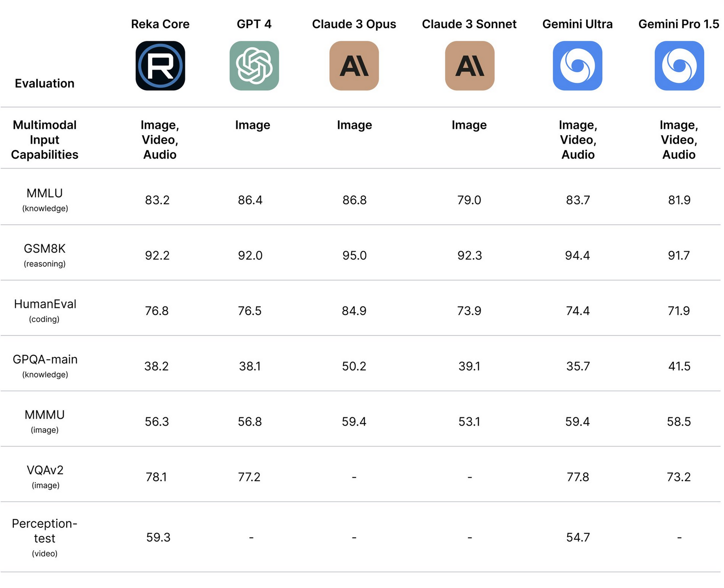
Task: Click the Claude 3 Opus logo icon
Action: point(354,66)
